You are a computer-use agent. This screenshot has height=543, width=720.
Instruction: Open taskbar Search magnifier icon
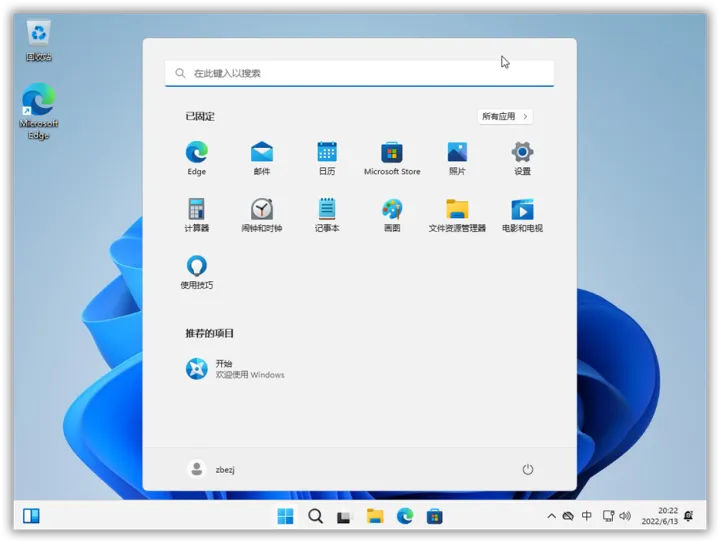315,516
